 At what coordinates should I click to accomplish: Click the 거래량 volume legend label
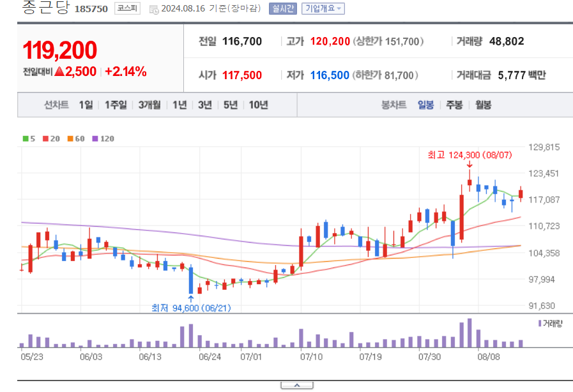pos(553,323)
